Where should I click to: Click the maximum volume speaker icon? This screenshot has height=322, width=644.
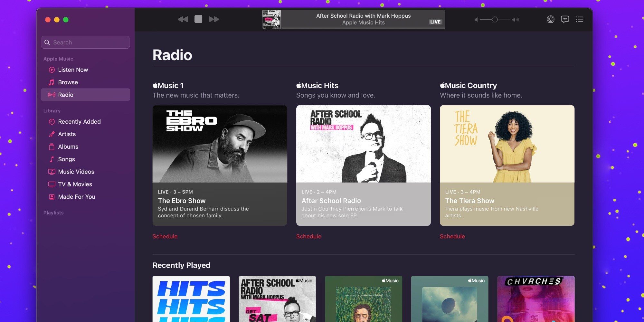516,20
